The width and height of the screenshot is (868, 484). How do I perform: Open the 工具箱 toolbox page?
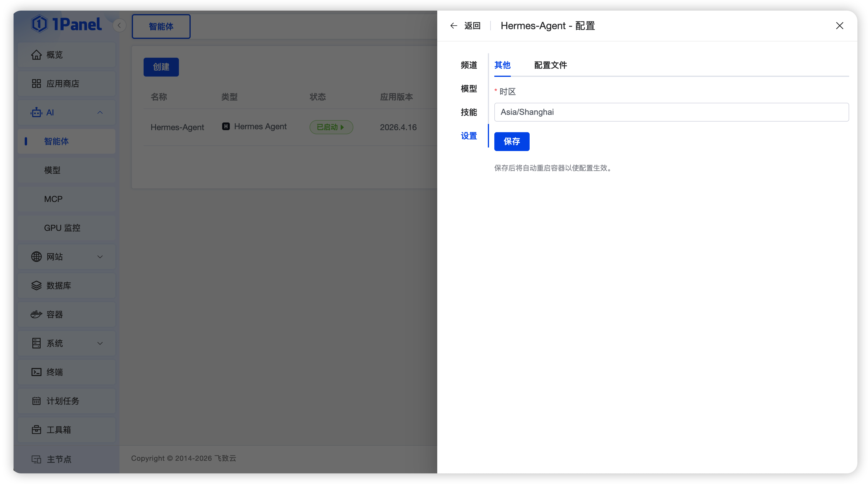pos(66,430)
